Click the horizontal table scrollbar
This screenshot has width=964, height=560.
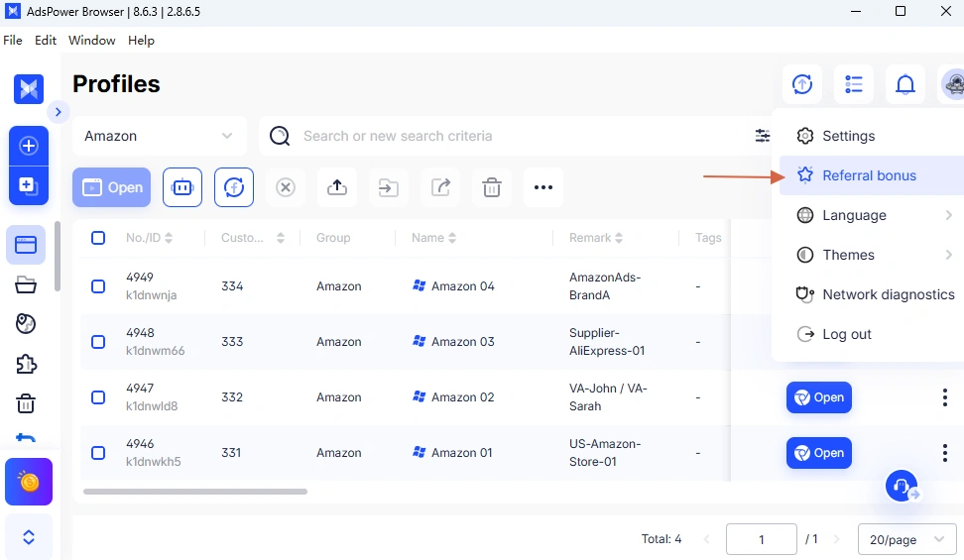pyautogui.click(x=195, y=492)
